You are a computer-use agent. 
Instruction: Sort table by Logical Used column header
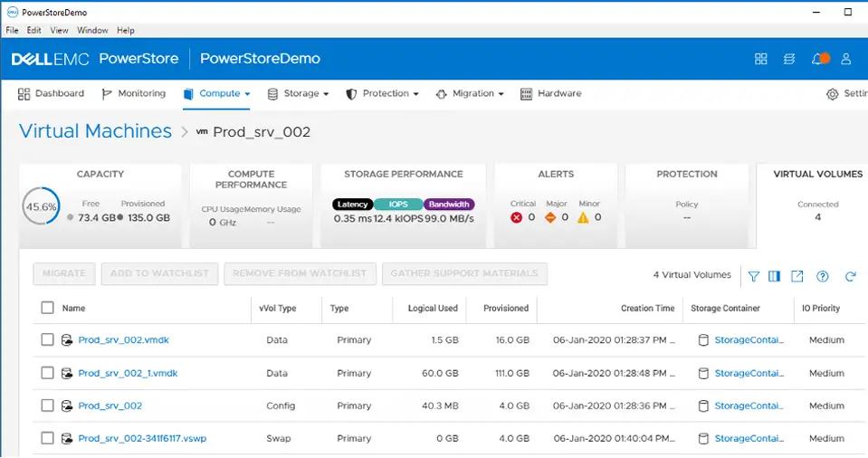click(x=433, y=309)
